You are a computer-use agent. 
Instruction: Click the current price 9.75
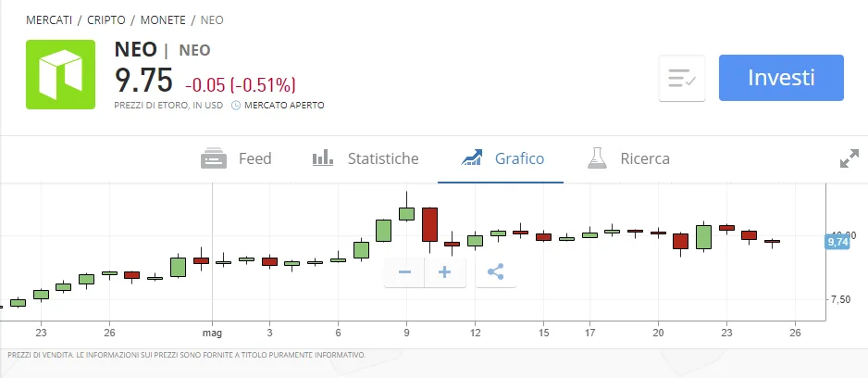click(x=144, y=80)
